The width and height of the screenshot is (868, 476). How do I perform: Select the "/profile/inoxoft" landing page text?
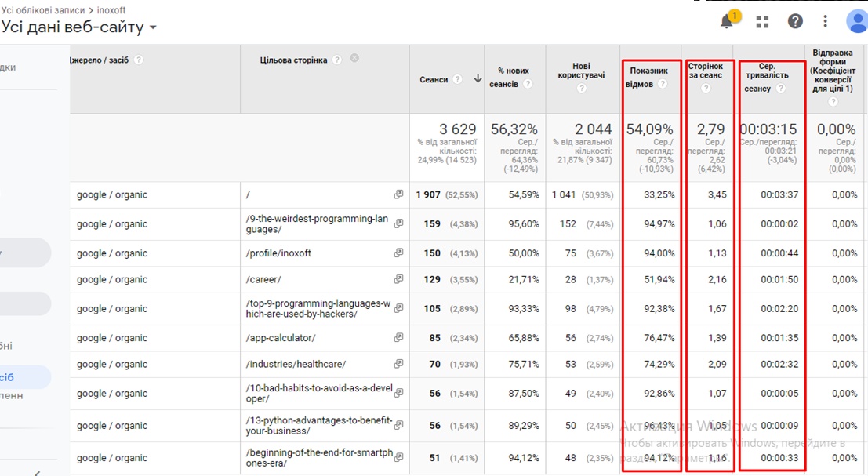278,253
